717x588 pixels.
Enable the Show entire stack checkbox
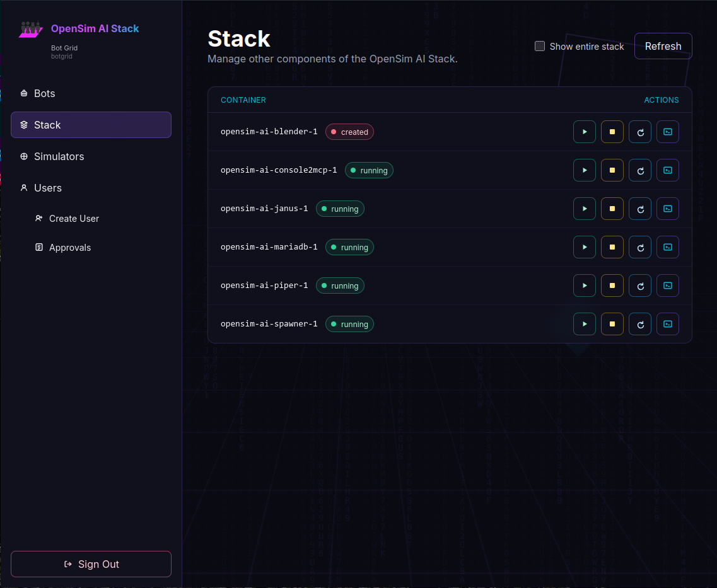[540, 46]
